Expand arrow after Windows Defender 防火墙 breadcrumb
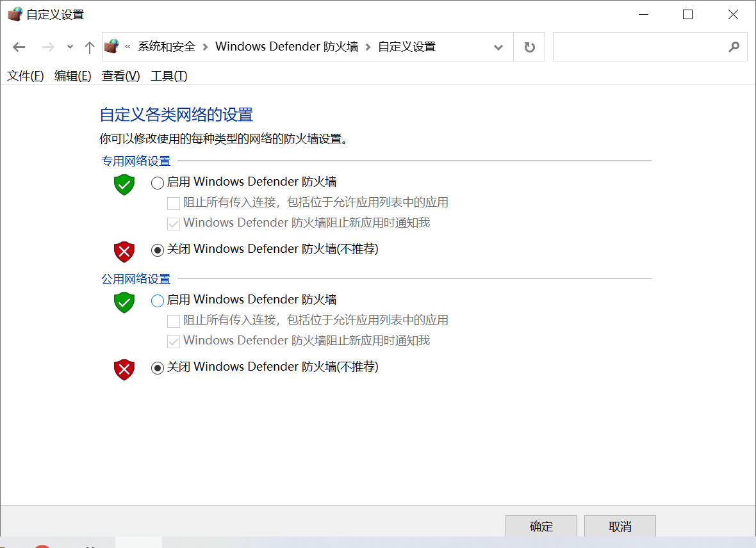The width and height of the screenshot is (756, 548). coord(368,47)
